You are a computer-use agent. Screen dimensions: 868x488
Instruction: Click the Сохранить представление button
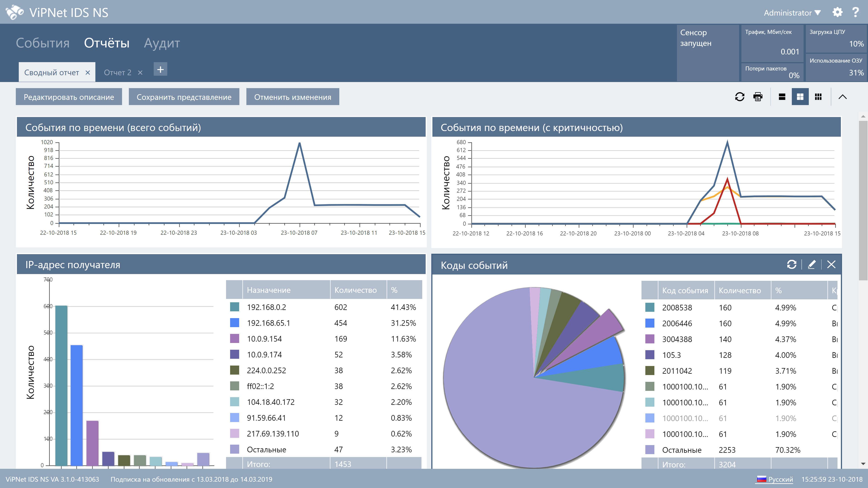pos(184,97)
